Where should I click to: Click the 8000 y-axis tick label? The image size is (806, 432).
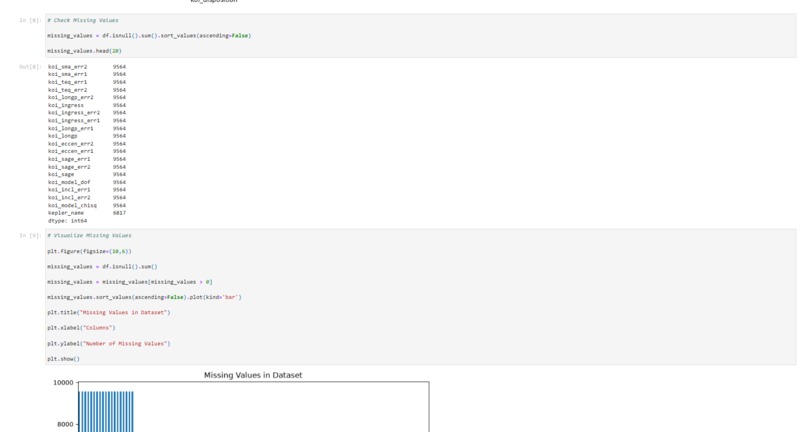click(66, 425)
